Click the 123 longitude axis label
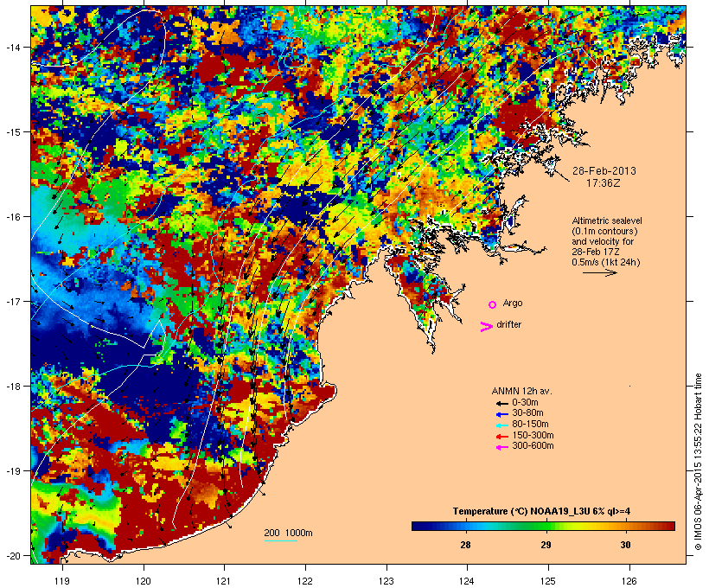 tap(386, 581)
